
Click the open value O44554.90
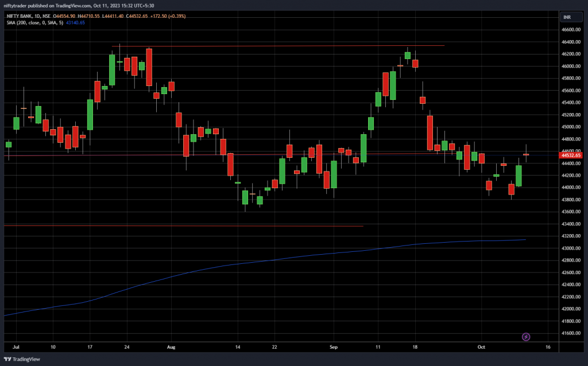pyautogui.click(x=64, y=16)
